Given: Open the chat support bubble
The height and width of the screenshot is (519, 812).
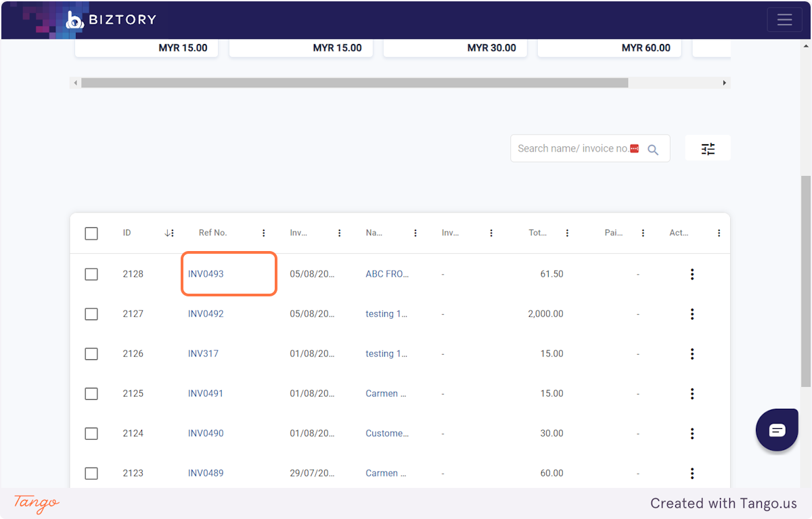Looking at the screenshot, I should (777, 430).
